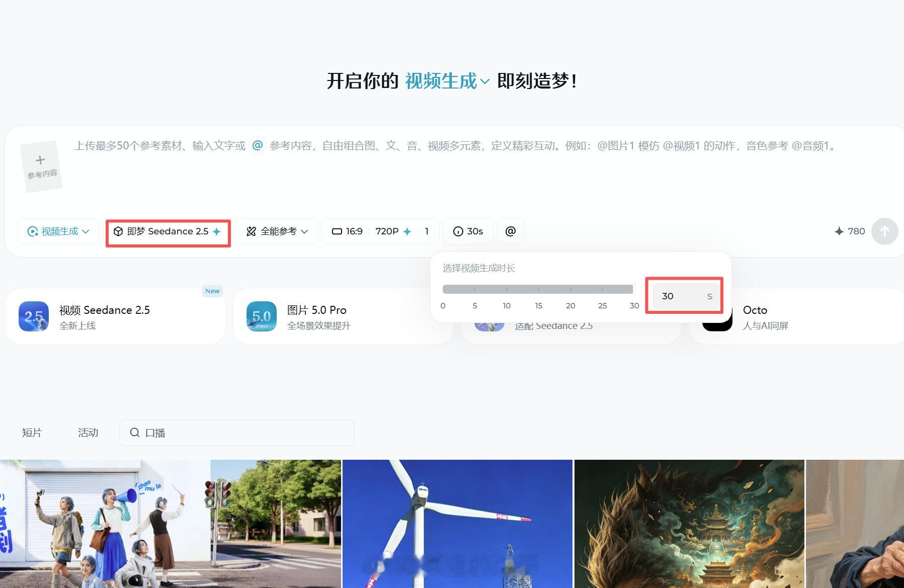Submit the prompt with the up-arrow button
The image size is (904, 588).
coord(885,231)
